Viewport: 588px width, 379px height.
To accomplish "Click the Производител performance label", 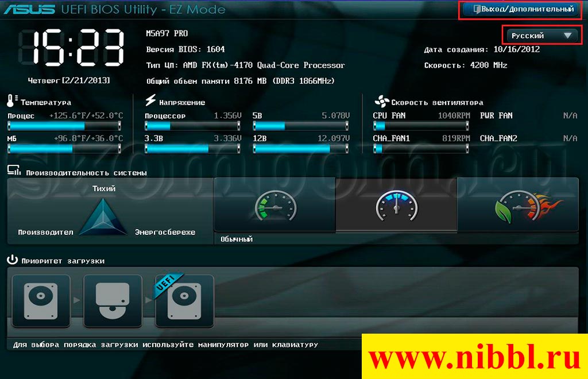I will [46, 233].
